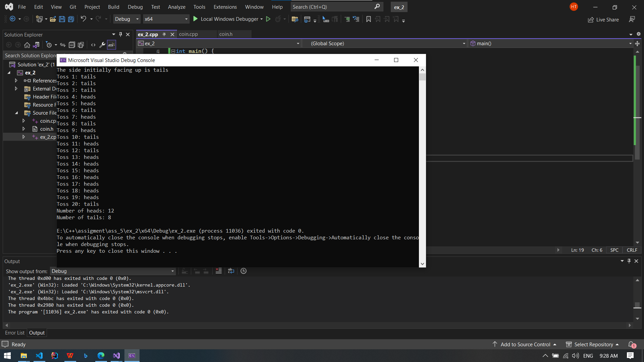Viewport: 644px width, 362px height.
Task: Click the debug console vertical scrollbar thumb
Action: [422, 77]
